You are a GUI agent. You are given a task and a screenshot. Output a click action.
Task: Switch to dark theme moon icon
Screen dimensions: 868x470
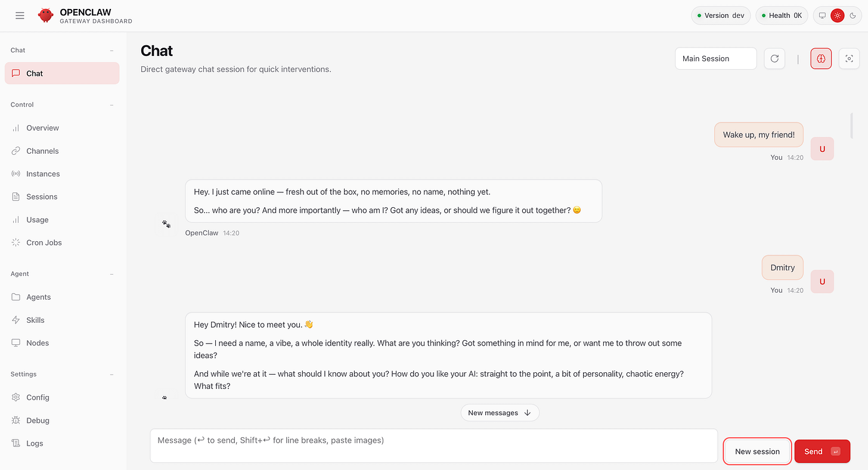pyautogui.click(x=853, y=15)
